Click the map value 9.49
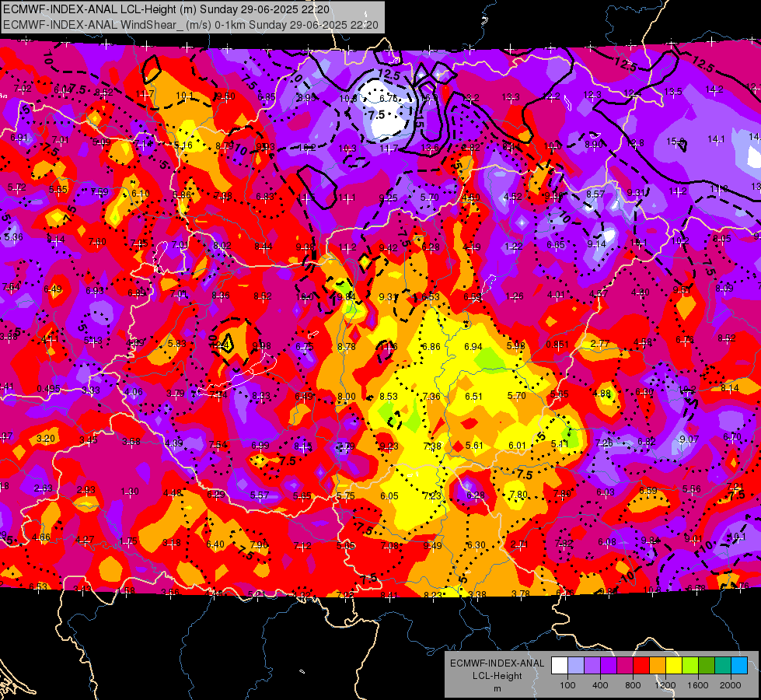Image resolution: width=761 pixels, height=700 pixels. (432, 545)
